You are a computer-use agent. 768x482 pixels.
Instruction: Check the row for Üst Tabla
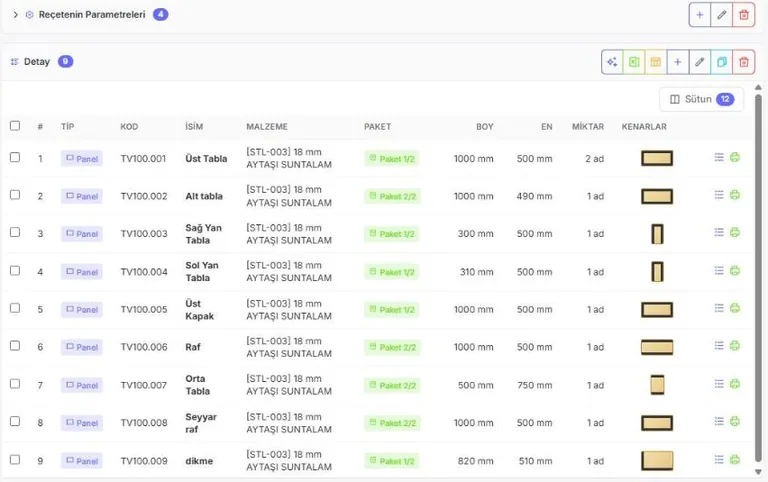coord(15,157)
